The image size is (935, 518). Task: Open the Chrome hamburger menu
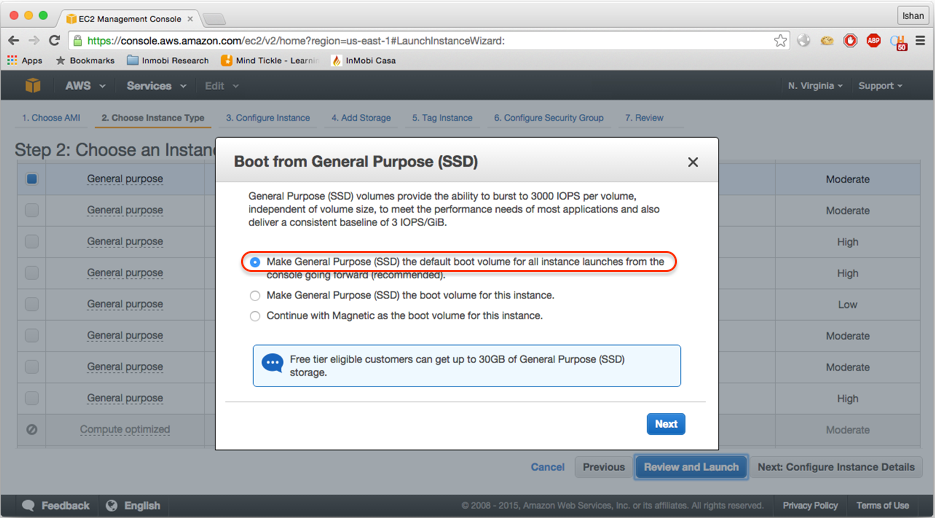(x=921, y=41)
